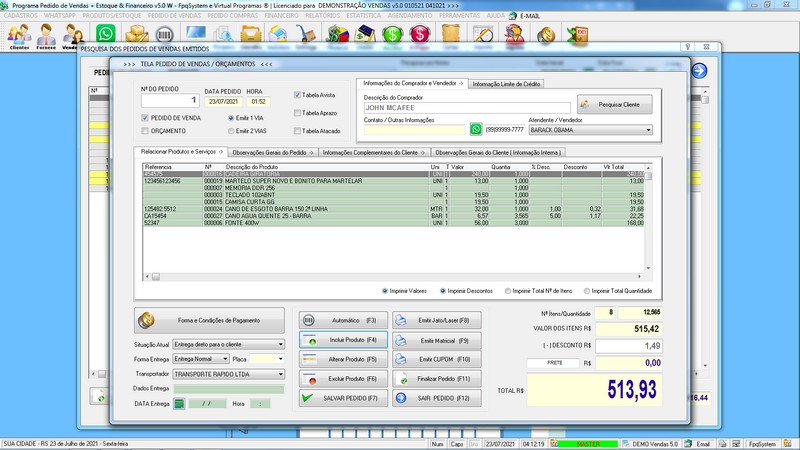Select the Imprimir Descontos radio button
Viewport: 800px width, 450px height.
click(443, 291)
